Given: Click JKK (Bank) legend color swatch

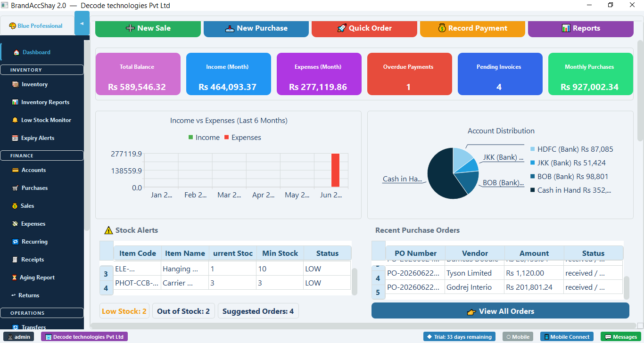Looking at the screenshot, I should (x=533, y=163).
